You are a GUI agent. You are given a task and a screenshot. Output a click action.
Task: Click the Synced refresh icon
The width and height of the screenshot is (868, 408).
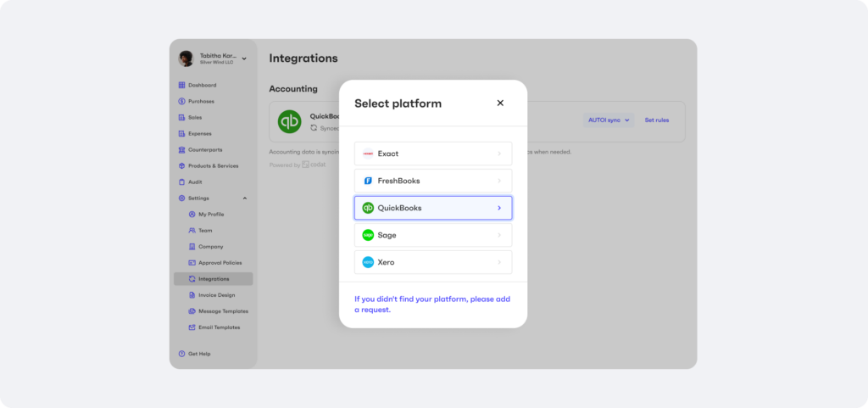[x=314, y=128]
